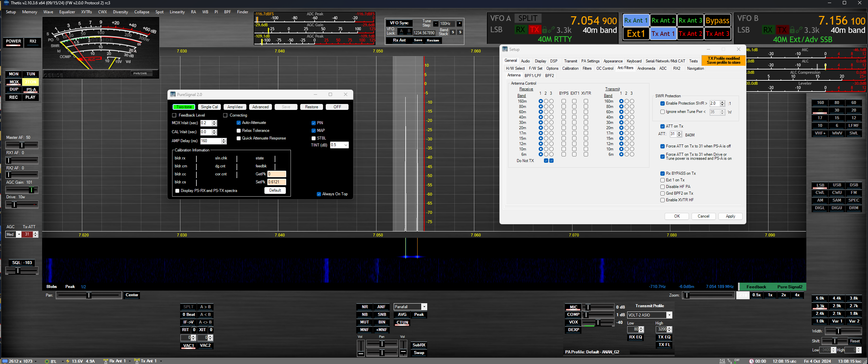Click the VFO B padlock icon

point(792,30)
